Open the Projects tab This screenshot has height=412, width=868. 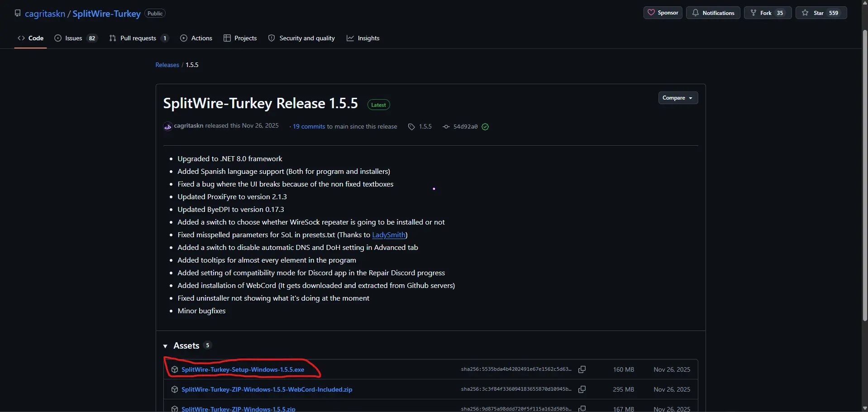[240, 38]
